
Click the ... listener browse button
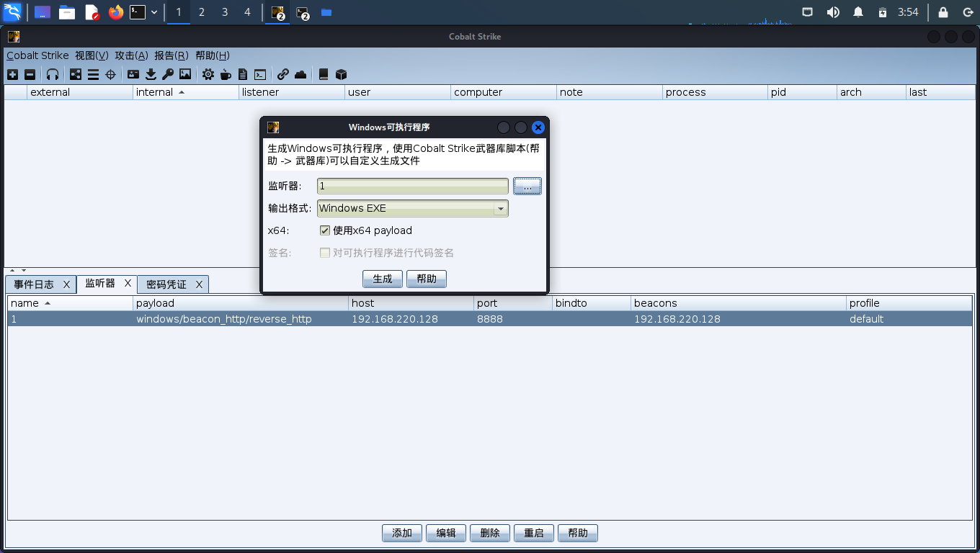click(527, 186)
